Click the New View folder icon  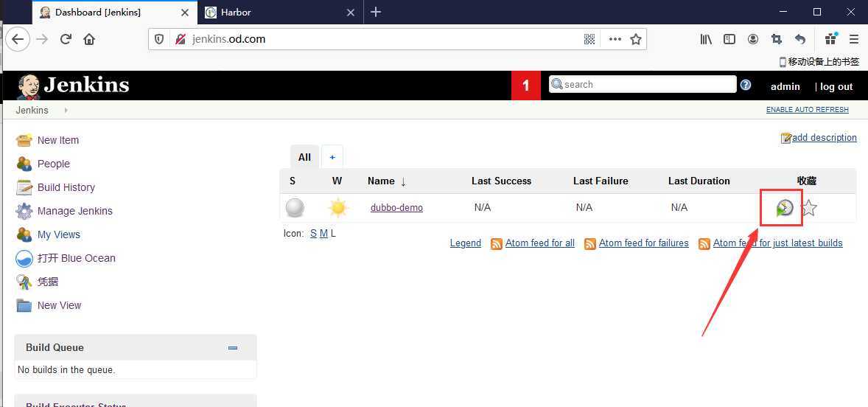(24, 306)
